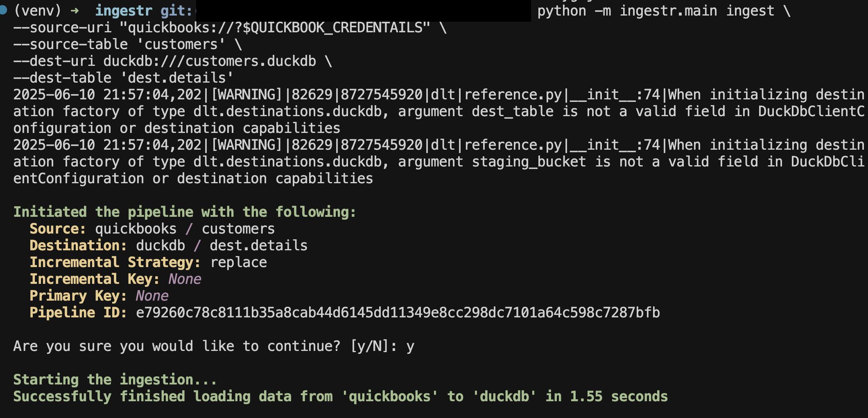Viewport: 868px width, 418px height.
Task: Click the 'None' value of Primary Key
Action: [x=152, y=296]
